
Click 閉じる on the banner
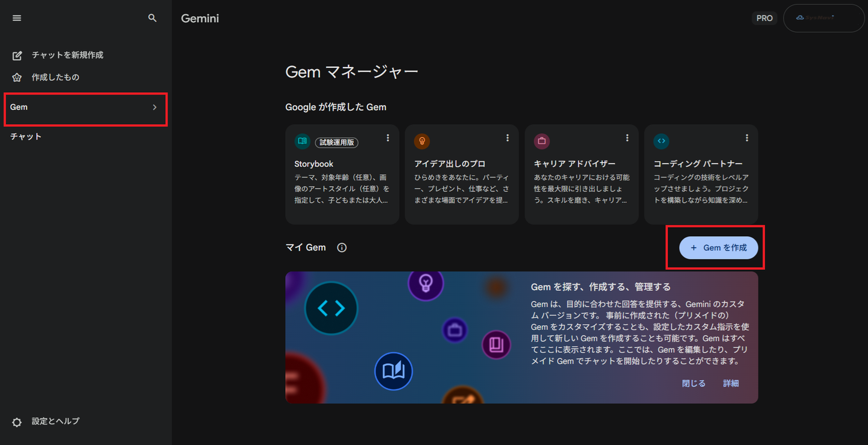(693, 383)
